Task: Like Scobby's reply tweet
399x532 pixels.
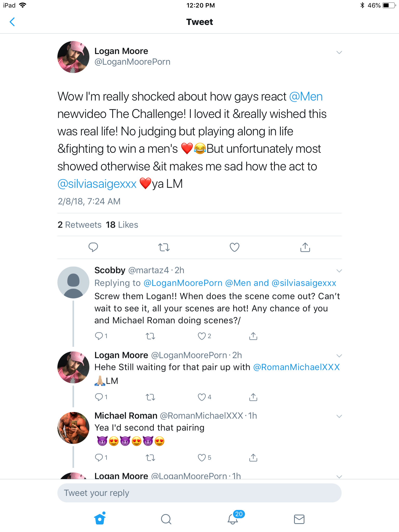Action: [202, 336]
